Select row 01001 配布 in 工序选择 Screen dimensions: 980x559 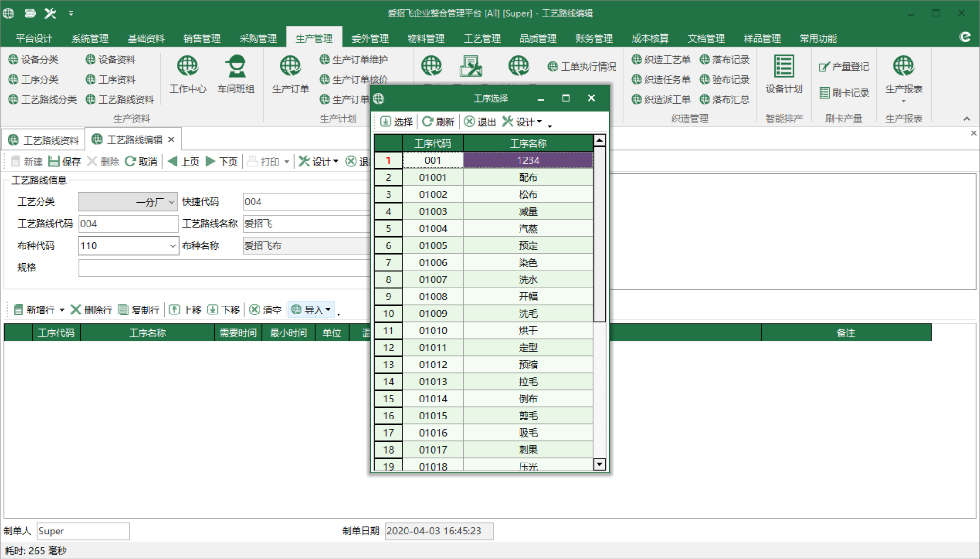(484, 177)
